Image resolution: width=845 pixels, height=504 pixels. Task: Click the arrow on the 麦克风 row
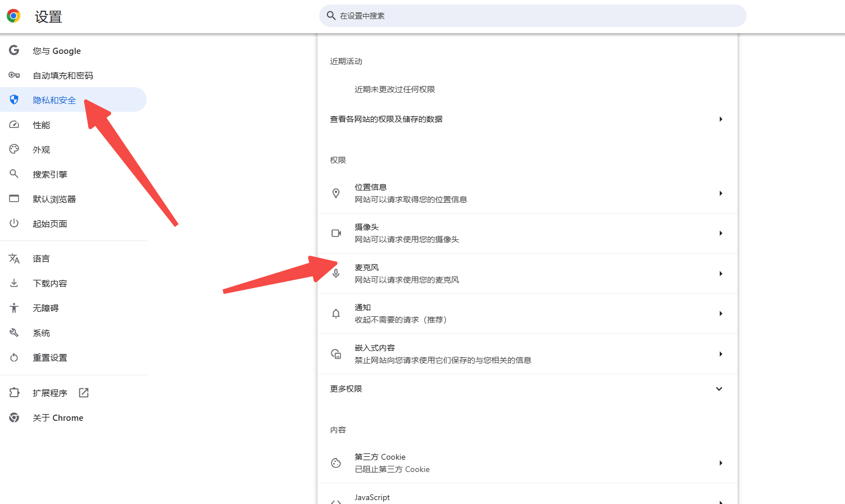point(721,274)
